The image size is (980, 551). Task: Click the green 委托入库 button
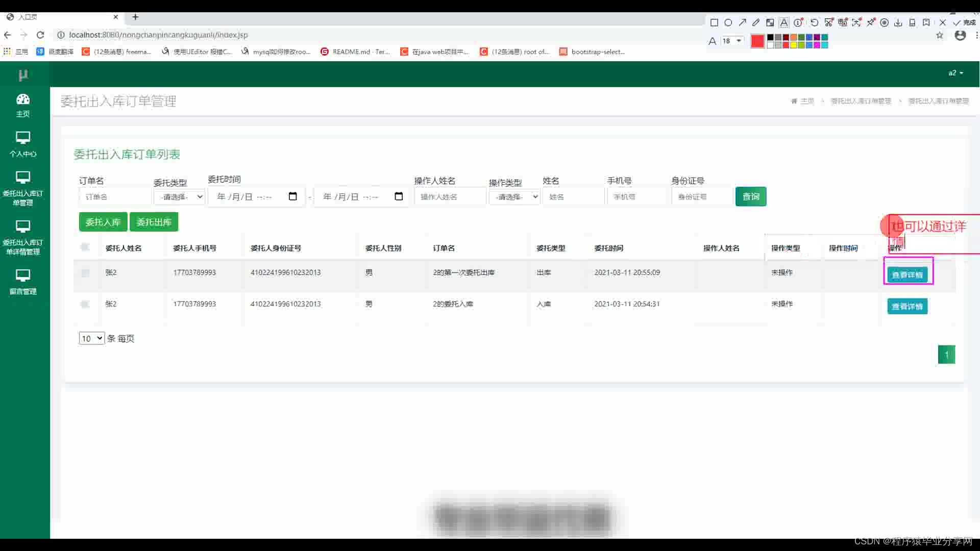[103, 222]
